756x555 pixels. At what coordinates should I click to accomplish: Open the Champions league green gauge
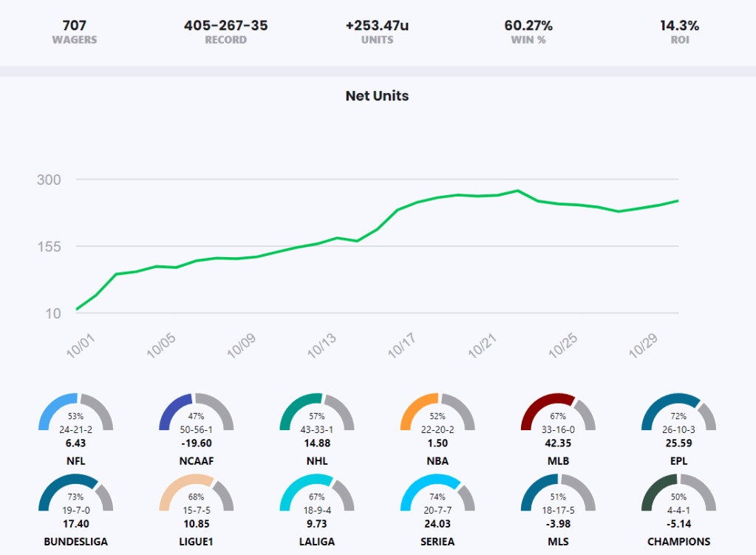(679, 493)
